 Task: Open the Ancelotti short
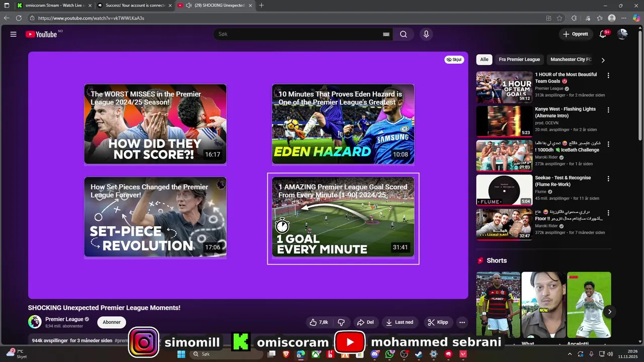pos(589,305)
